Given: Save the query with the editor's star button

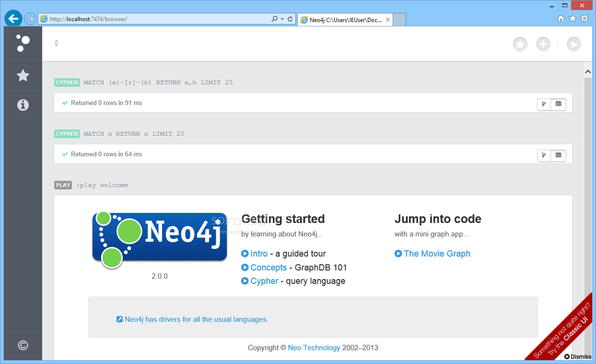Looking at the screenshot, I should (520, 45).
